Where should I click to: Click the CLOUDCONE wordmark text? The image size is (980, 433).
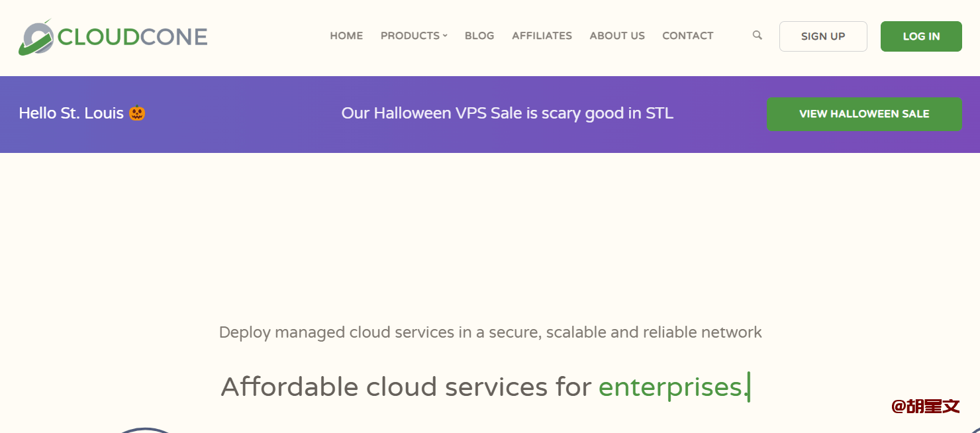point(132,36)
